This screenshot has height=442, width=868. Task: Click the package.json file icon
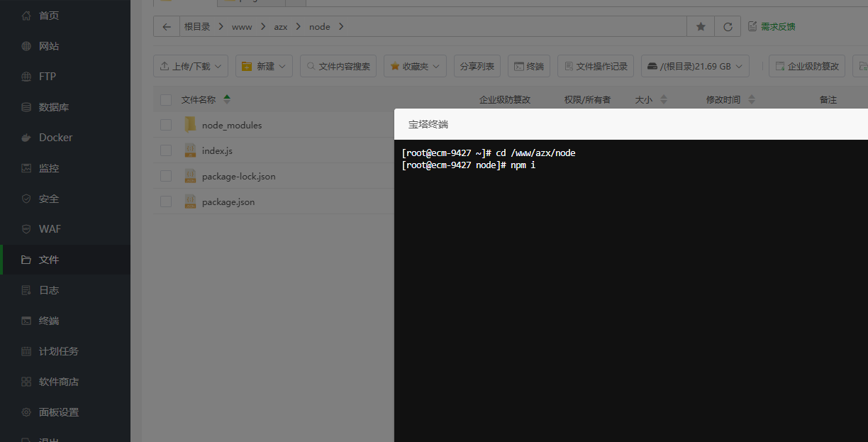[x=190, y=201]
